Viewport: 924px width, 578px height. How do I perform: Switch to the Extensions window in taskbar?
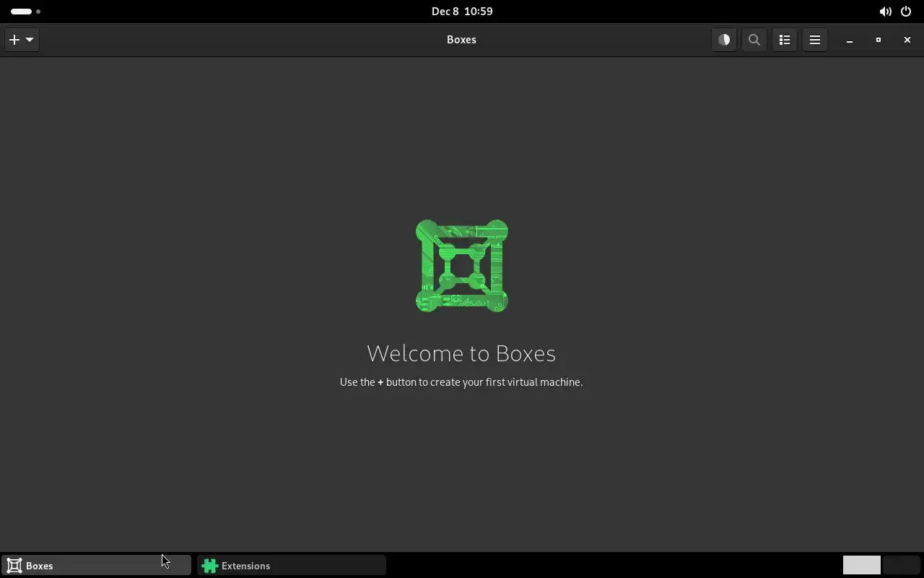click(x=292, y=566)
